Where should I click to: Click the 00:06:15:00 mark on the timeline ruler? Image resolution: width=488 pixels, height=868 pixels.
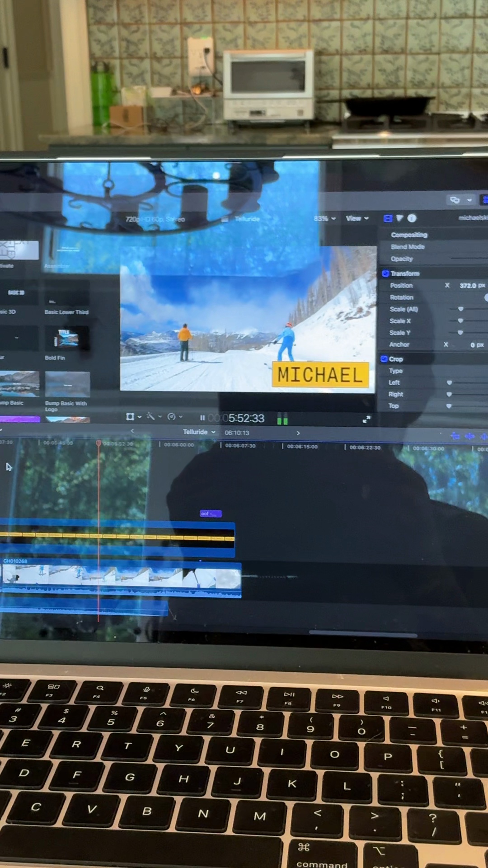pos(302,447)
